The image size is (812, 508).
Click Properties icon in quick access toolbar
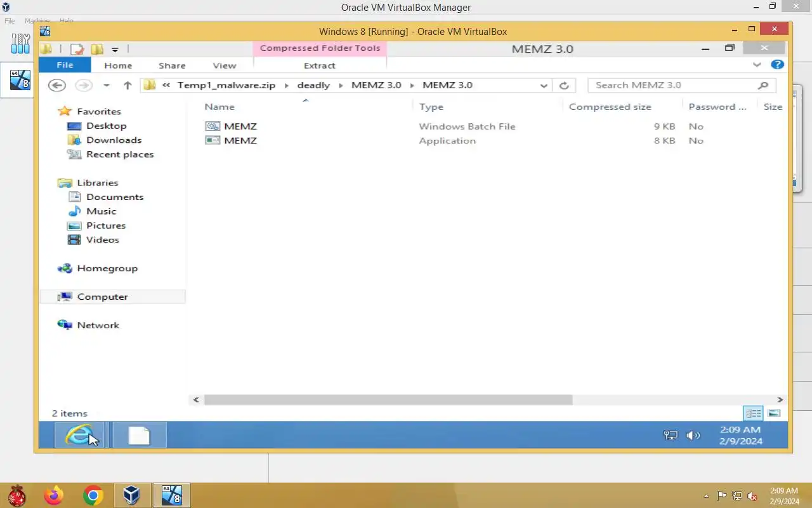pyautogui.click(x=77, y=49)
